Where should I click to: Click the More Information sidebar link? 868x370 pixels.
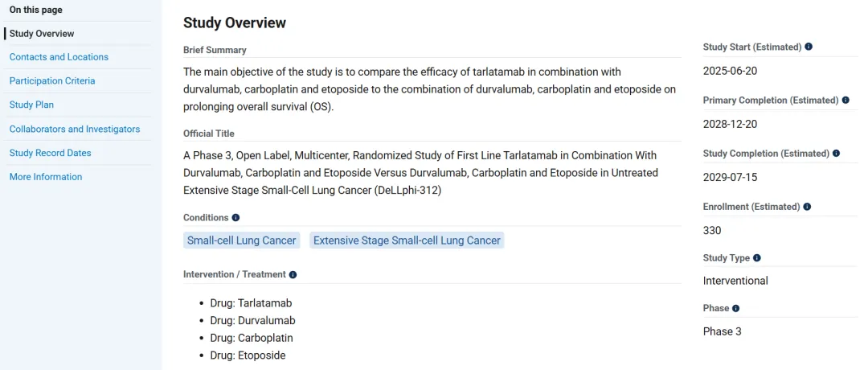46,177
